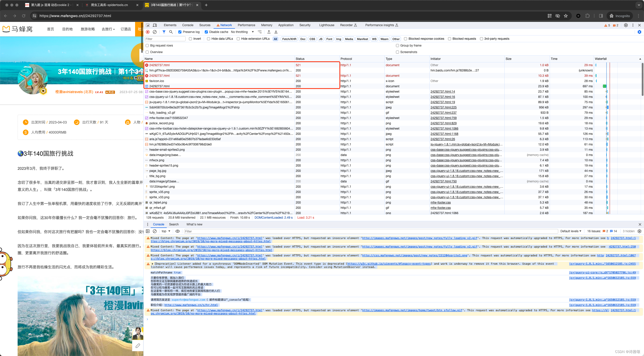This screenshot has width=644, height=356.
Task: Stop recording network log
Action: tap(148, 32)
